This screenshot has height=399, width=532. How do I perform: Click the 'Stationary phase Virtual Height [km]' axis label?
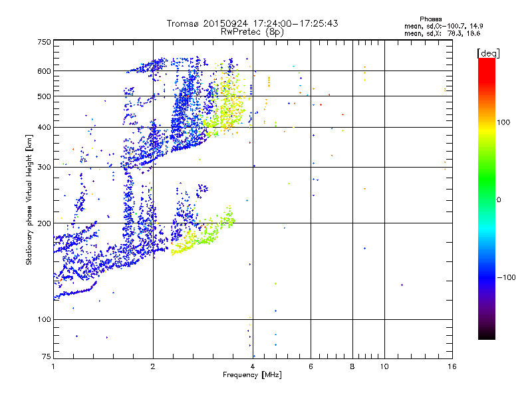29,199
